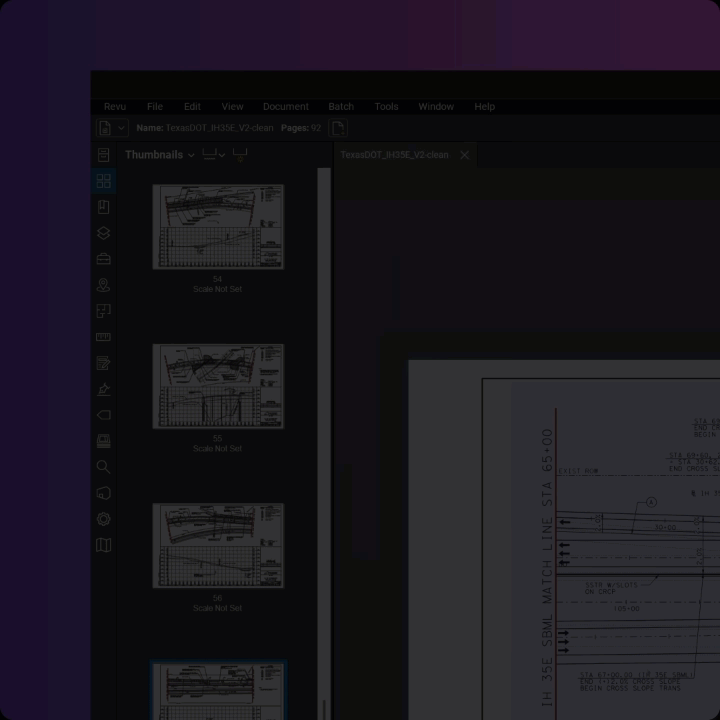Open the Spaces location pin icon
This screenshot has width=720, height=720.
[x=104, y=285]
